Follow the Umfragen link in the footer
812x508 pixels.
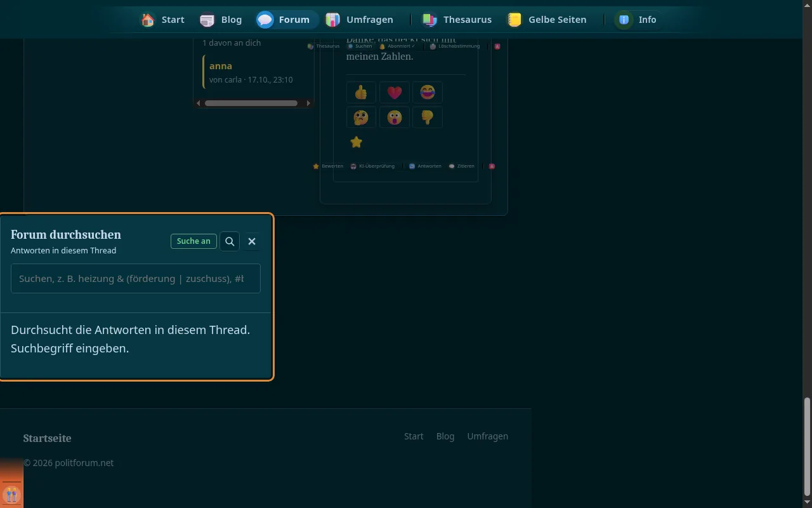488,436
